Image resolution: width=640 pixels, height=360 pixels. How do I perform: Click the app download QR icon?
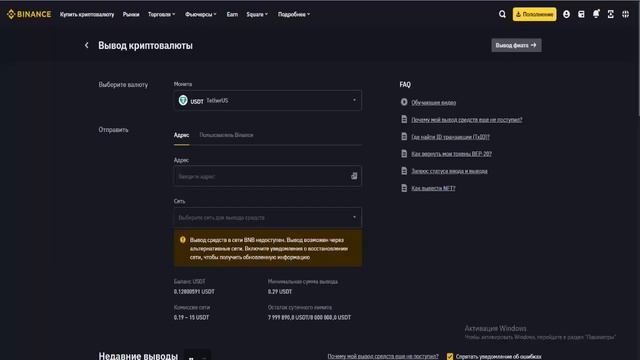[x=611, y=14]
